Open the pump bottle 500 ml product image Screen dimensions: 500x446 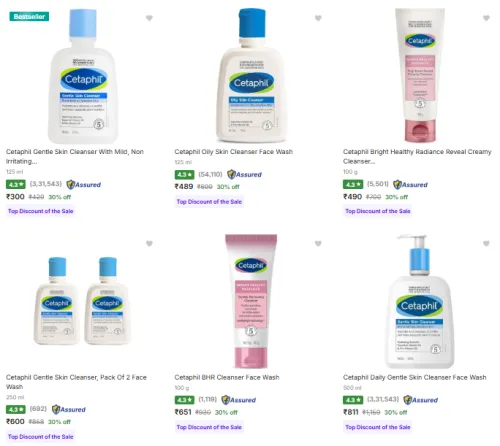coord(420,301)
